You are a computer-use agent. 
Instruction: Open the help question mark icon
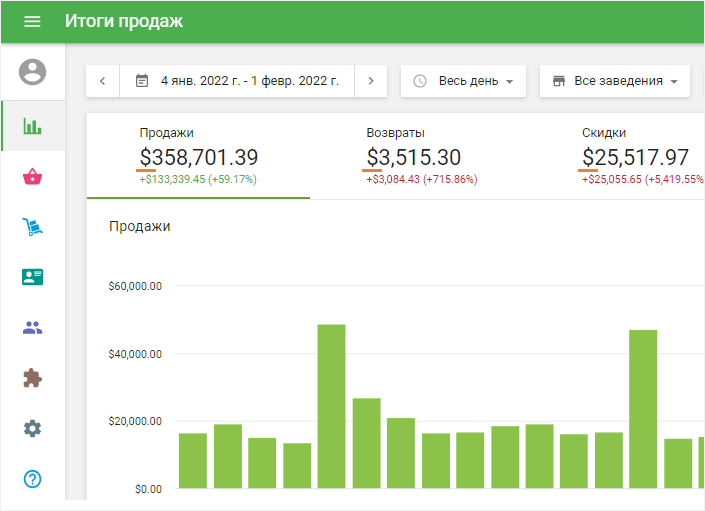click(33, 478)
